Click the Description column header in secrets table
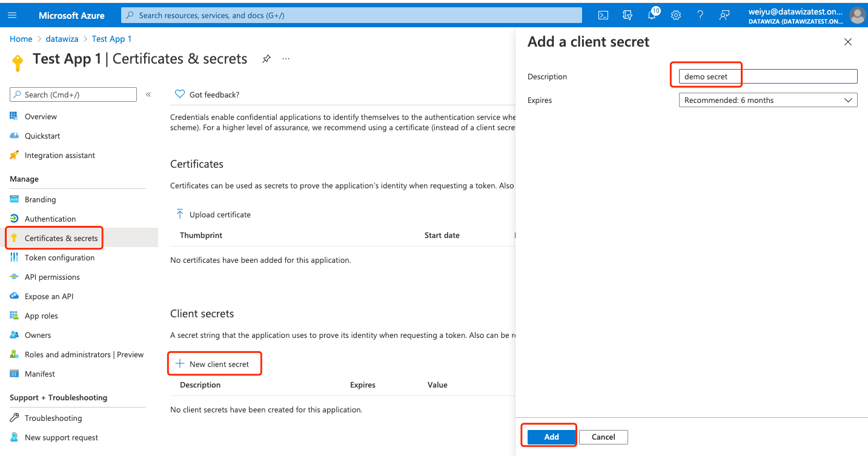 tap(200, 385)
